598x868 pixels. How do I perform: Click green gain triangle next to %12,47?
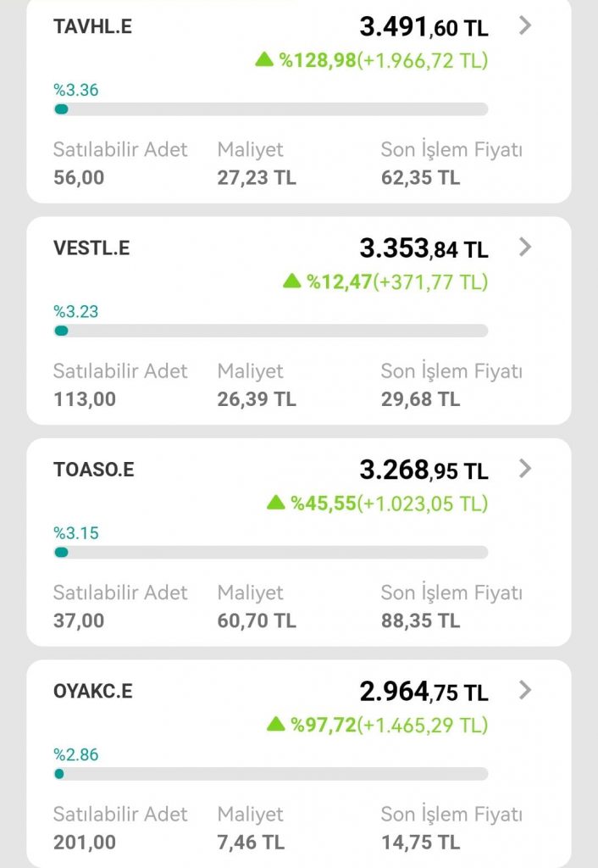(292, 281)
